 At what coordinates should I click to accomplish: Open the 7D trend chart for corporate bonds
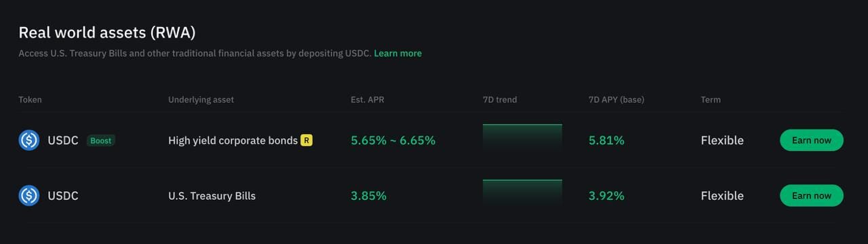pos(522,138)
